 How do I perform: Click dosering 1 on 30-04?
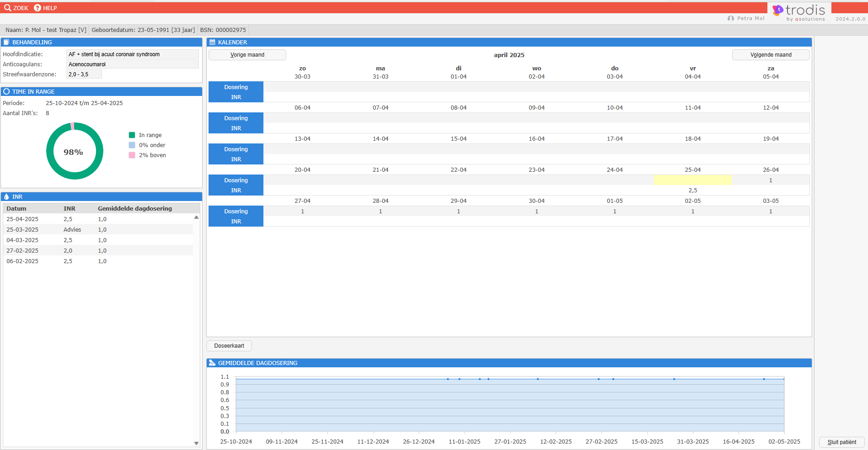coord(536,211)
